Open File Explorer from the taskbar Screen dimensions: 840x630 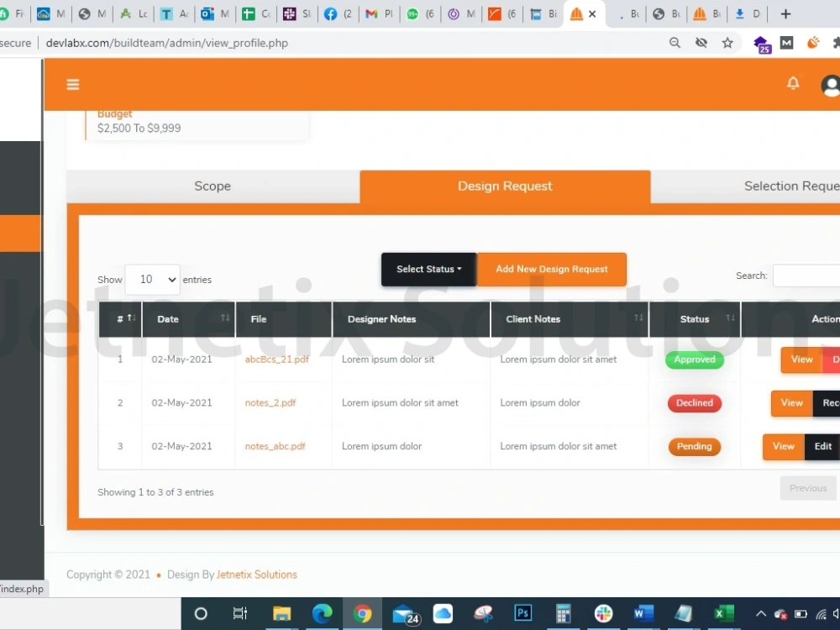point(281,614)
